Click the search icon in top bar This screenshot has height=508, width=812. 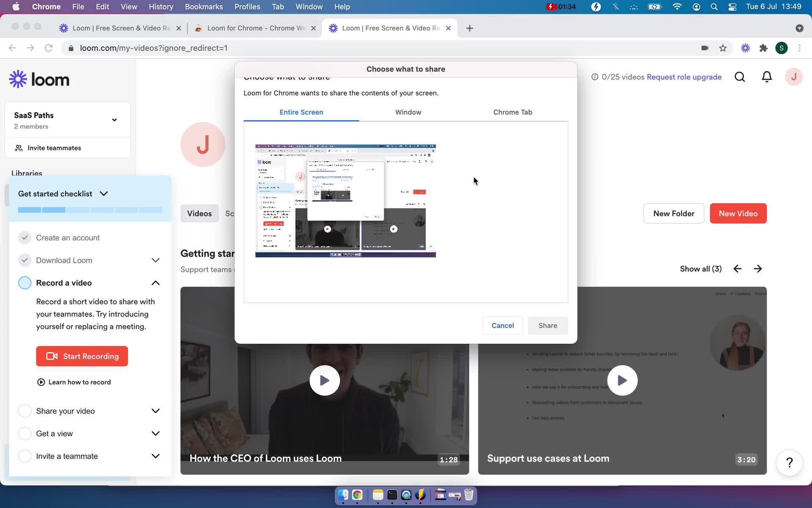[x=740, y=77]
